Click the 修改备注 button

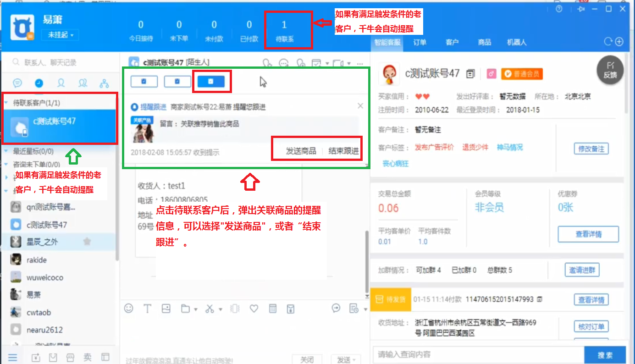click(591, 149)
